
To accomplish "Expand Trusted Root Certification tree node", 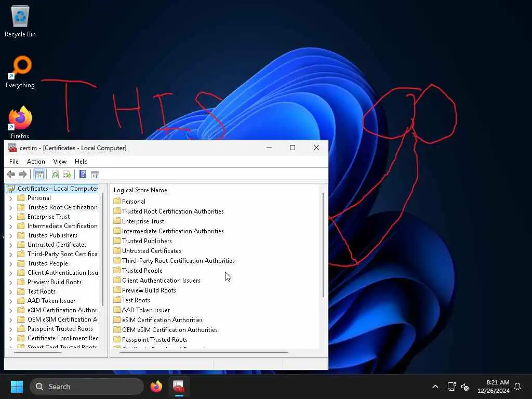I will tap(10, 208).
